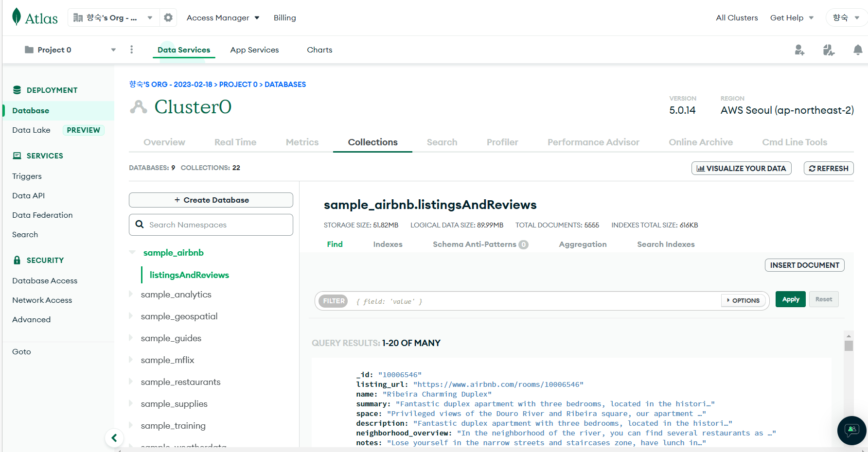Open the user account menu
Image resolution: width=868 pixels, height=452 pixels.
click(x=846, y=17)
